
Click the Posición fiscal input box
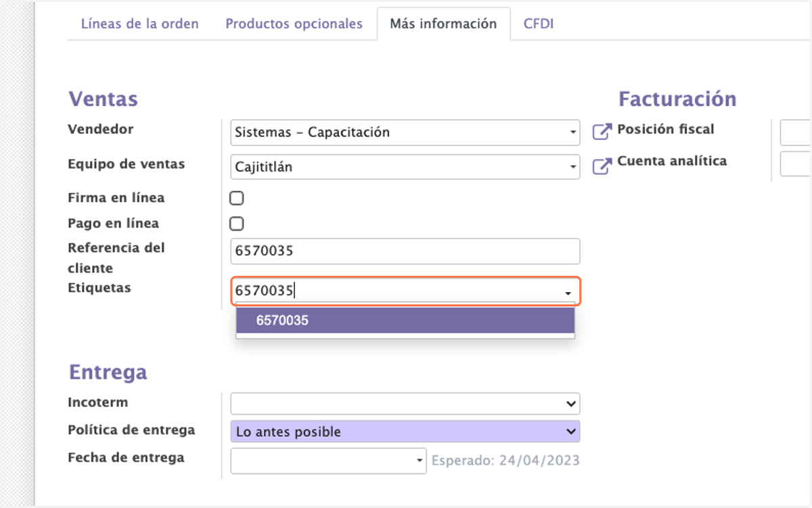coord(796,133)
